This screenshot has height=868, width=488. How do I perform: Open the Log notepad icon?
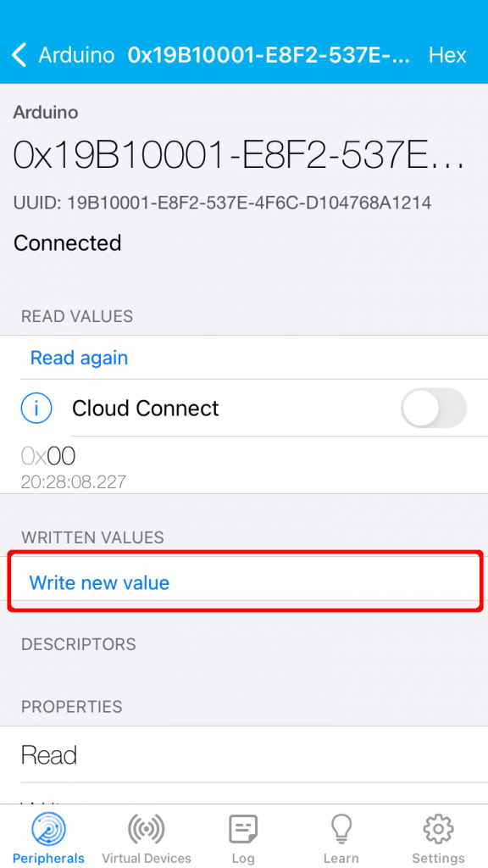243,829
